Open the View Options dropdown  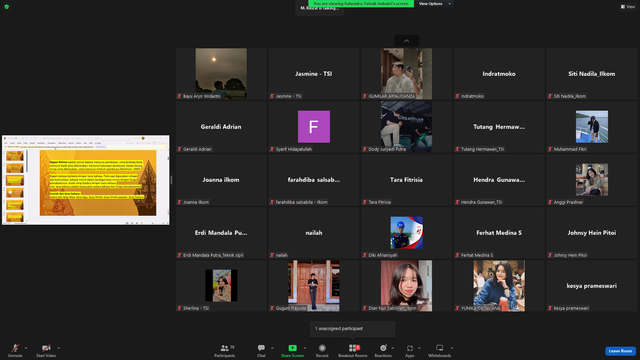point(435,4)
